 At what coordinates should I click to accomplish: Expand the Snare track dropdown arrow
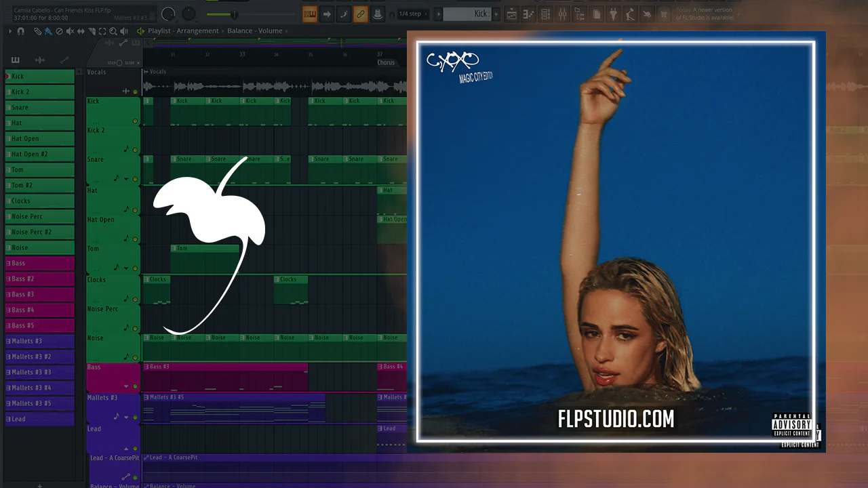126,180
